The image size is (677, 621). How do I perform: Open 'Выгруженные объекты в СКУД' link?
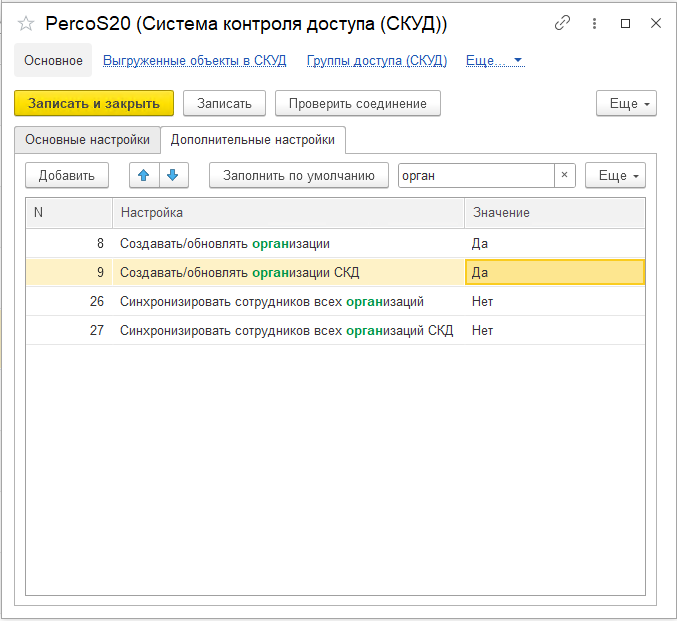[x=195, y=61]
